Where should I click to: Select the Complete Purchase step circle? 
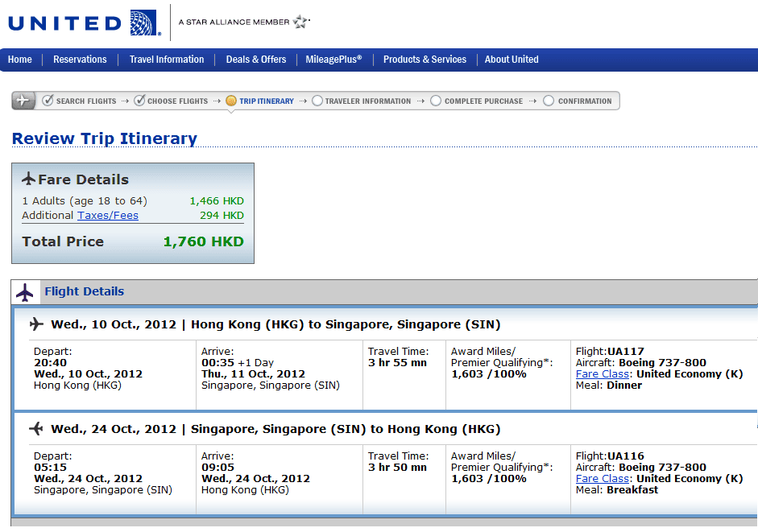(x=436, y=101)
